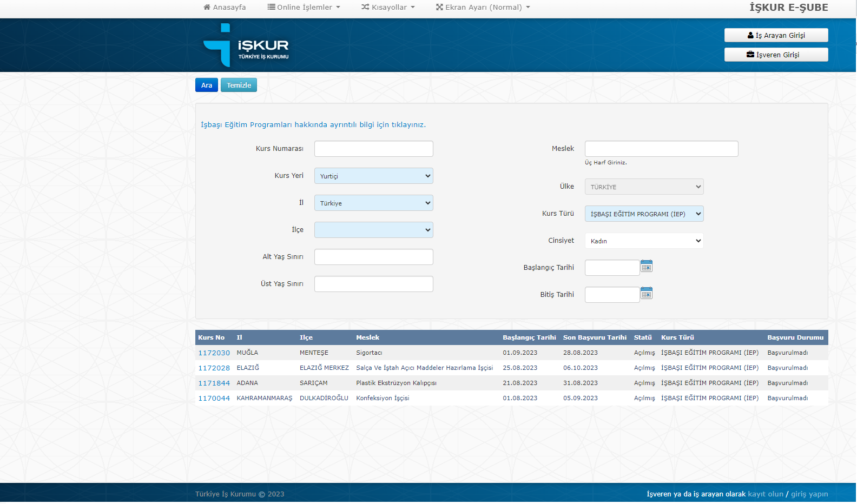Go to Anasayfa home link
Viewport: 857px width, 504px height.
pos(225,8)
